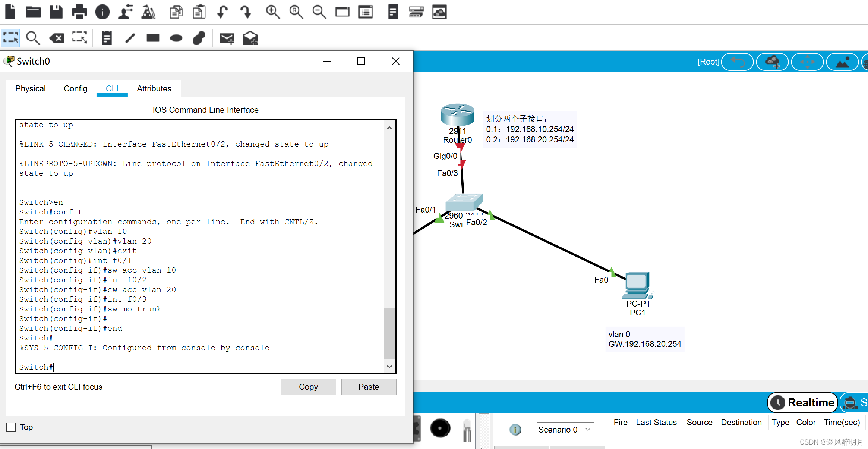Click the Print toolbar icon
This screenshot has height=449, width=868.
[x=79, y=12]
